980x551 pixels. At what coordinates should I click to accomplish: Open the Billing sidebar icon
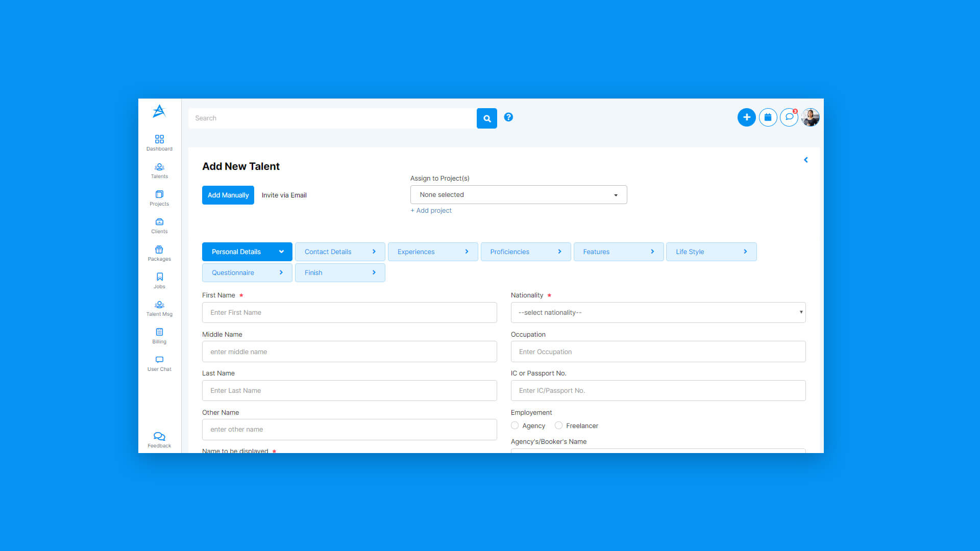[159, 335]
